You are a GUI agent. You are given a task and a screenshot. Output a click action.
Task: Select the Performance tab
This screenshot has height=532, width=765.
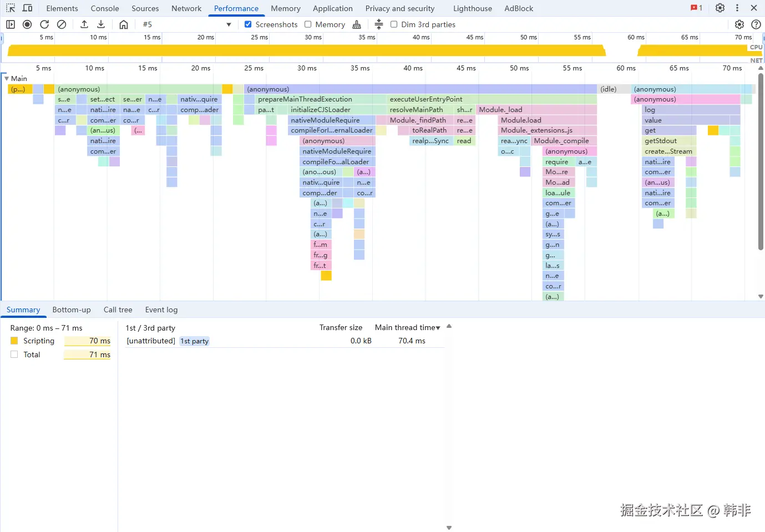236,8
